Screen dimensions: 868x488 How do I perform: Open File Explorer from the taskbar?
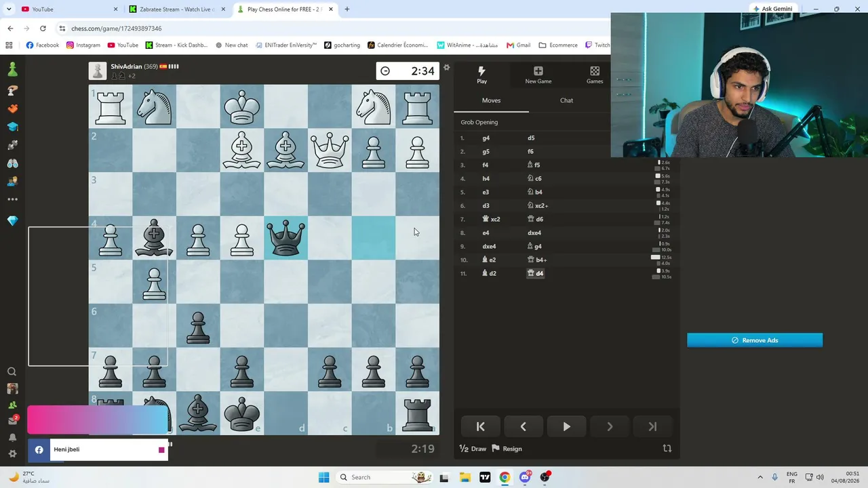pyautogui.click(x=465, y=477)
